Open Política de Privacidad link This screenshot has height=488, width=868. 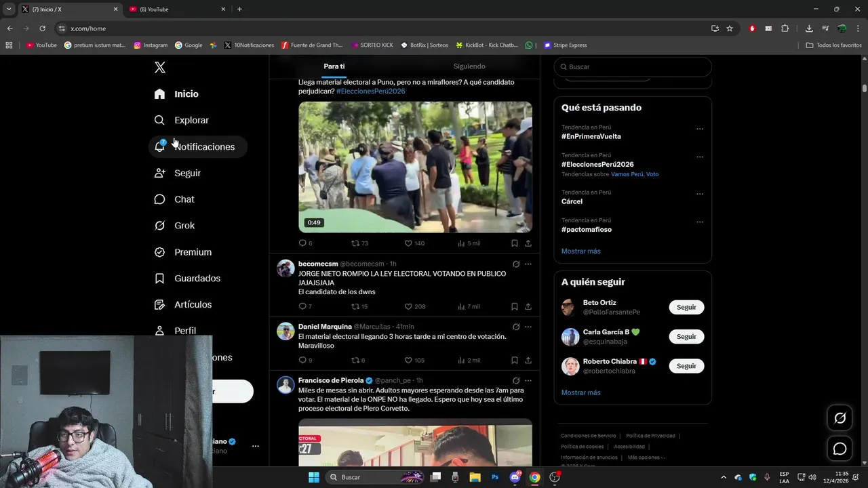(x=650, y=436)
